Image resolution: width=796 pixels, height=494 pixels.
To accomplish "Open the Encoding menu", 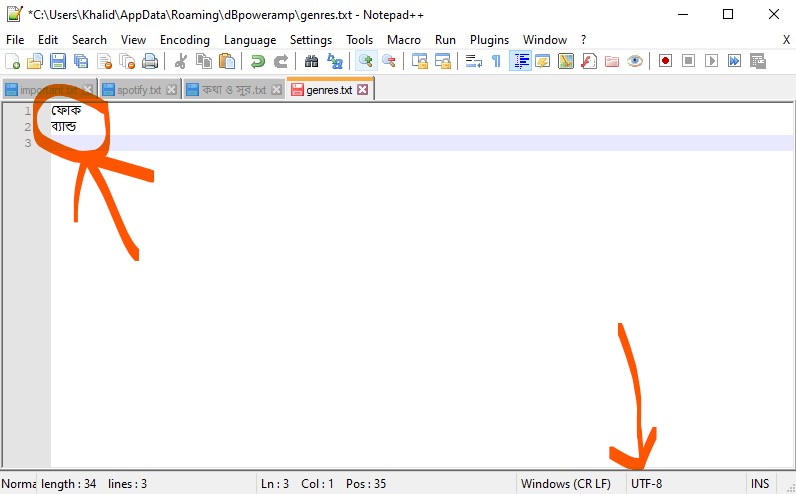I will pos(185,40).
